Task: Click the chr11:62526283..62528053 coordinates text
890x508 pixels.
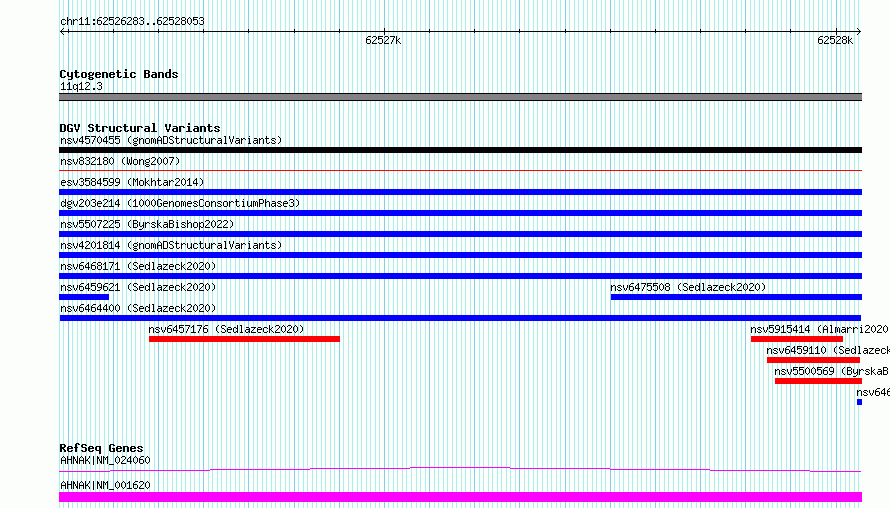Action: [x=132, y=22]
